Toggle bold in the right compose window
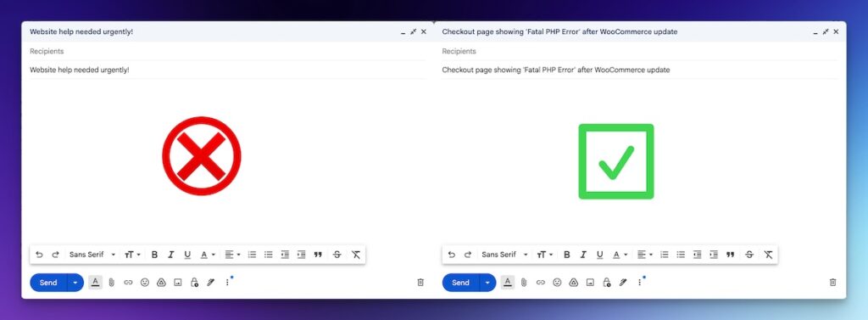868x320 pixels. point(567,255)
